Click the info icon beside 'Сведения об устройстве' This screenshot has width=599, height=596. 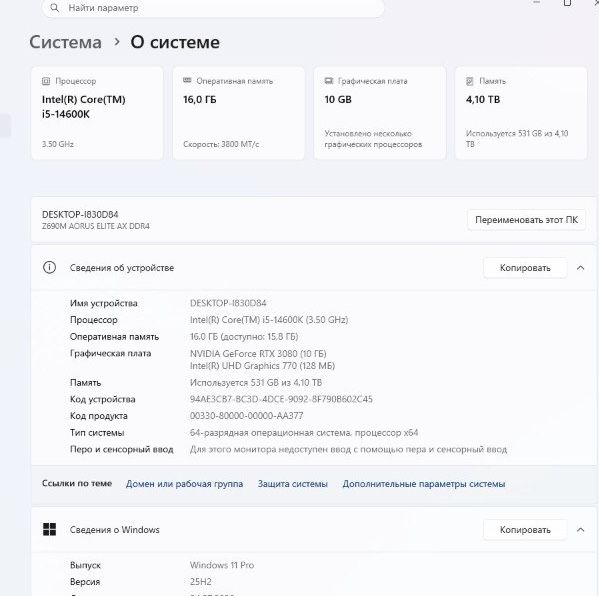49,267
